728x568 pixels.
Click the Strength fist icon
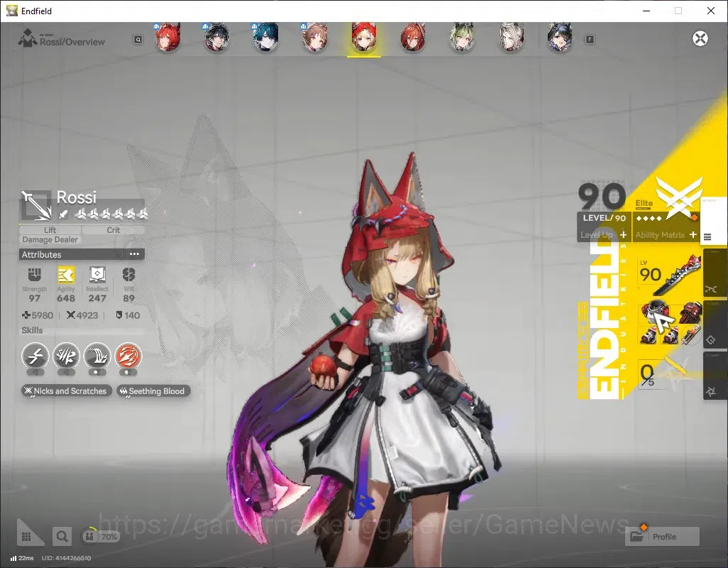[x=34, y=275]
